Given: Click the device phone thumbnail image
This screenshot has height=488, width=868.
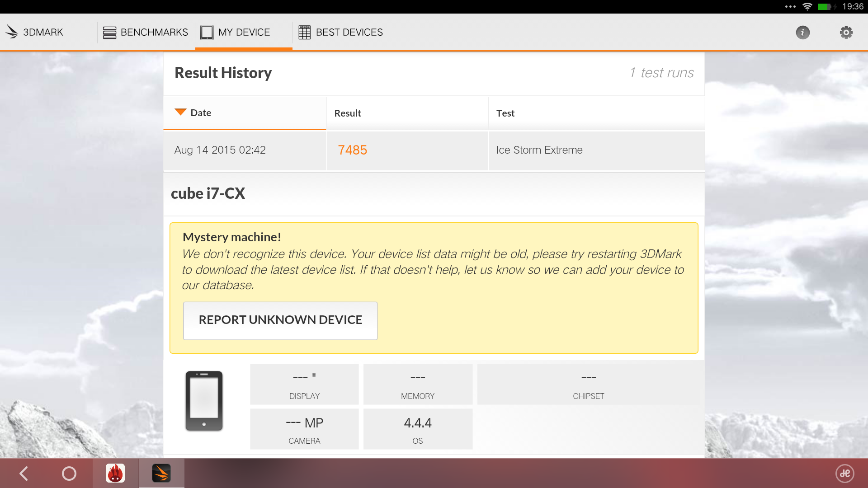Looking at the screenshot, I should [204, 401].
